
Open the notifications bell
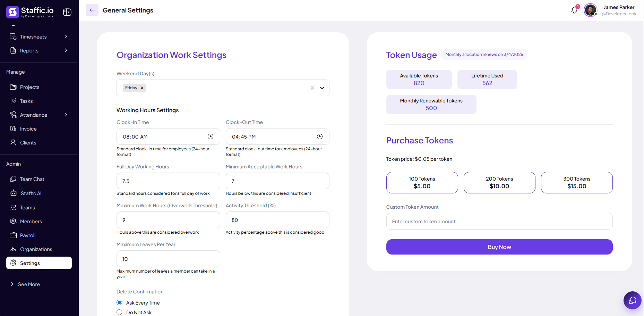[574, 10]
